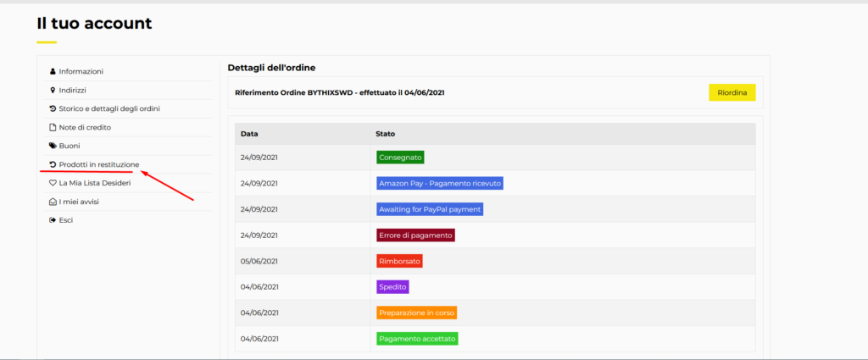Click the heart icon beside La Mia Lista Desideri
Viewport: 868px width, 360px height.
pos(53,183)
